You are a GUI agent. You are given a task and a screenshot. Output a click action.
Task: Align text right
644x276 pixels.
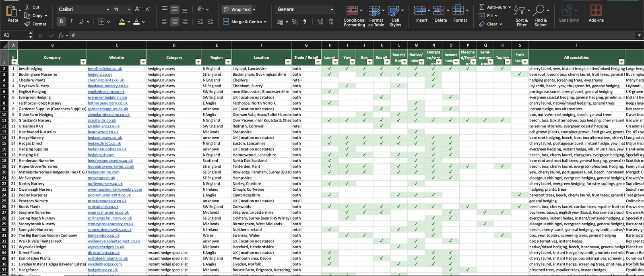click(185, 22)
